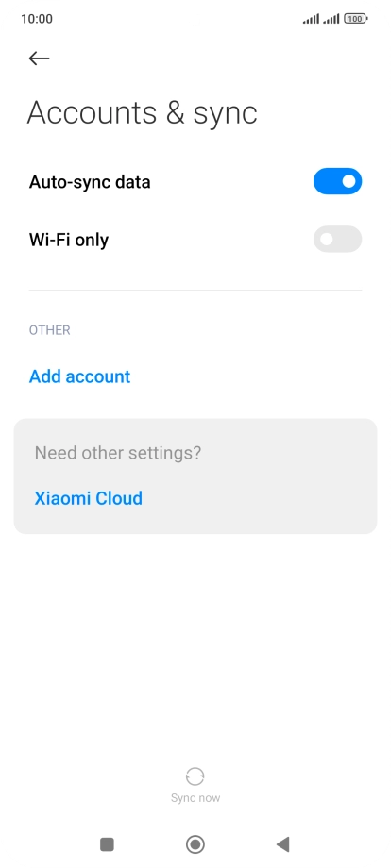Disable the Auto-sync data switch

[337, 181]
